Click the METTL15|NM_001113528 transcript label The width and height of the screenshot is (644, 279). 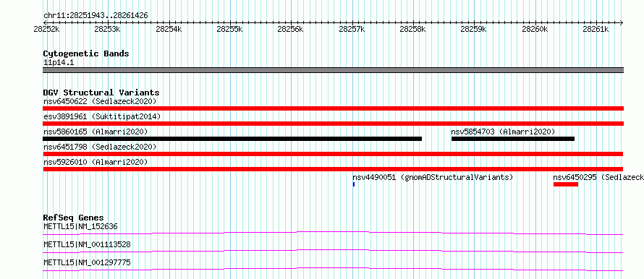coord(87,244)
